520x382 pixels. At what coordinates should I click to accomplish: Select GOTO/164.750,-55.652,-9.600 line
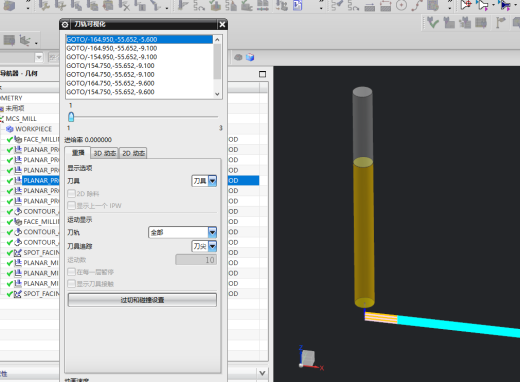tap(139, 83)
